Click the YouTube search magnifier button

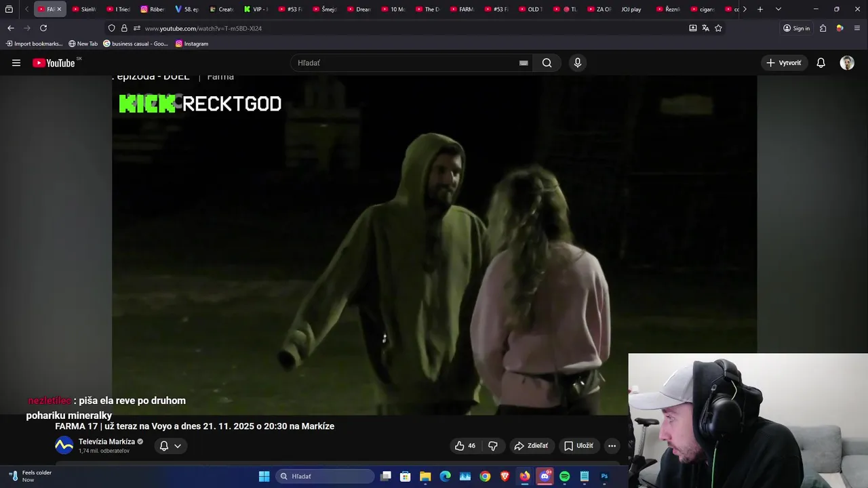coord(547,63)
